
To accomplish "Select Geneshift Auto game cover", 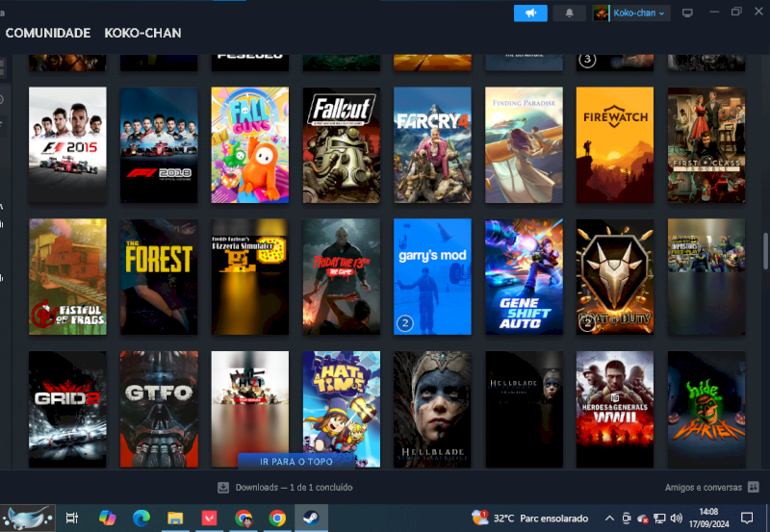I will [524, 277].
